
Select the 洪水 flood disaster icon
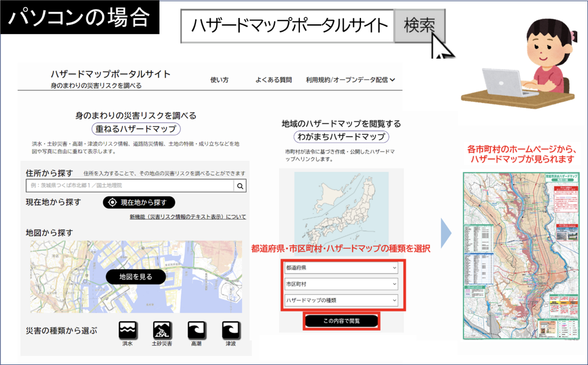point(128,330)
